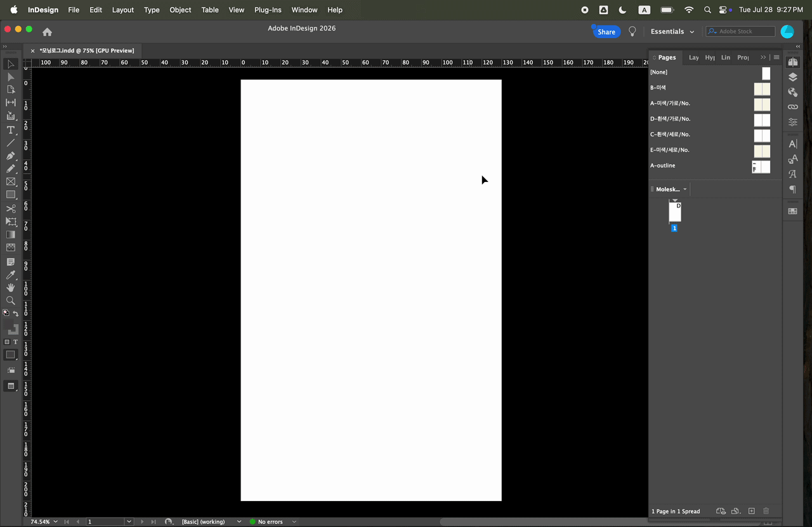Image resolution: width=812 pixels, height=527 pixels.
Task: Select the Direct Selection tool
Action: 11,77
